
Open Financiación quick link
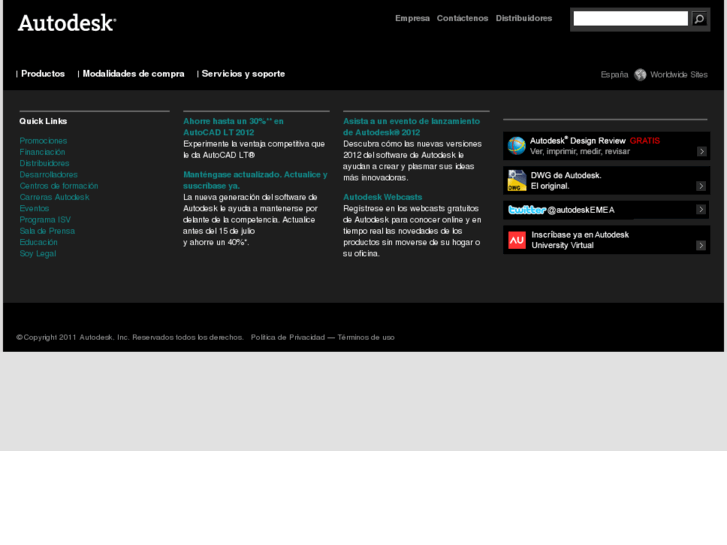pyautogui.click(x=42, y=152)
